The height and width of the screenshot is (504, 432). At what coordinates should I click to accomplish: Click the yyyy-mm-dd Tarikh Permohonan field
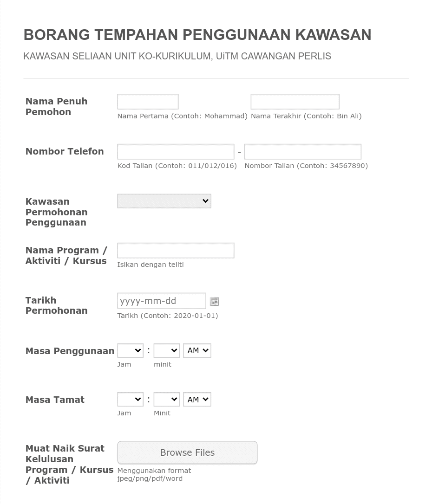161,300
